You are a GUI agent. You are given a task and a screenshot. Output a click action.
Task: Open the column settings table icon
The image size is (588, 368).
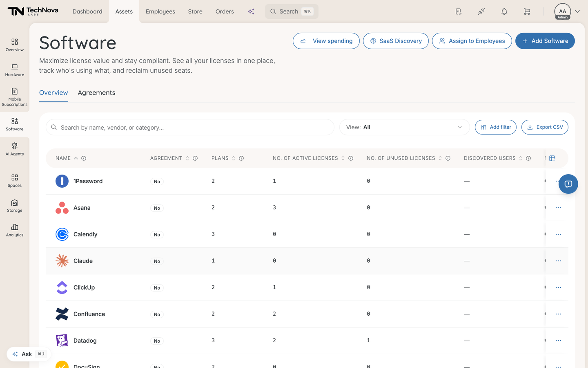552,158
